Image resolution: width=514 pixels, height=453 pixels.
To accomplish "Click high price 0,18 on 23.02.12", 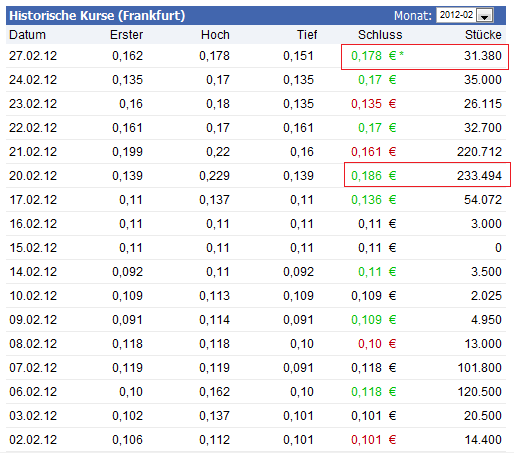I will (218, 104).
